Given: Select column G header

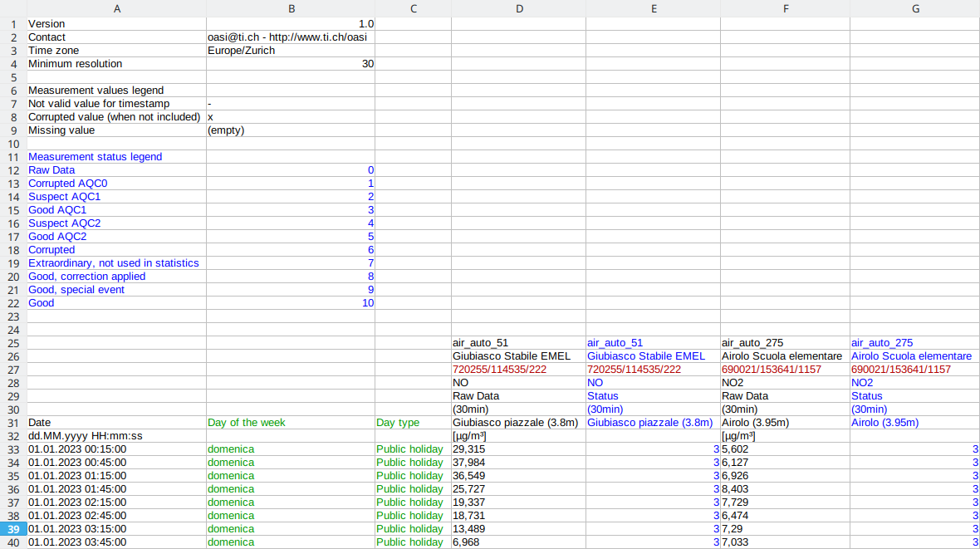Looking at the screenshot, I should pyautogui.click(x=915, y=8).
